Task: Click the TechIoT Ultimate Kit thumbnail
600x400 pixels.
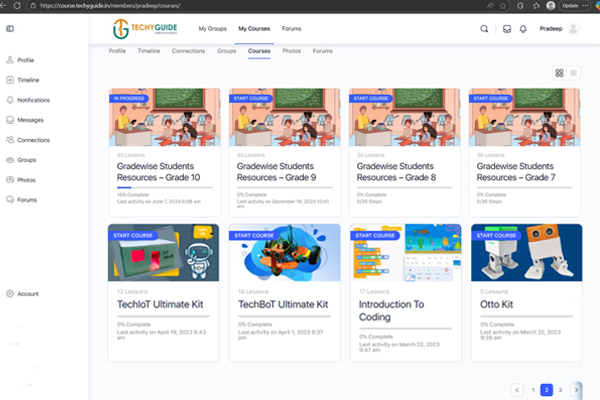Action: click(163, 253)
